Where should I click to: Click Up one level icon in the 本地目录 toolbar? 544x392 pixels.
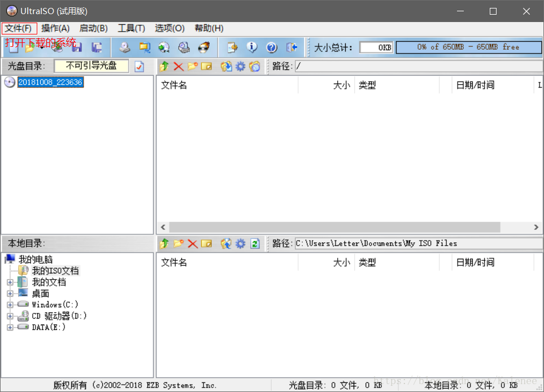[164, 243]
